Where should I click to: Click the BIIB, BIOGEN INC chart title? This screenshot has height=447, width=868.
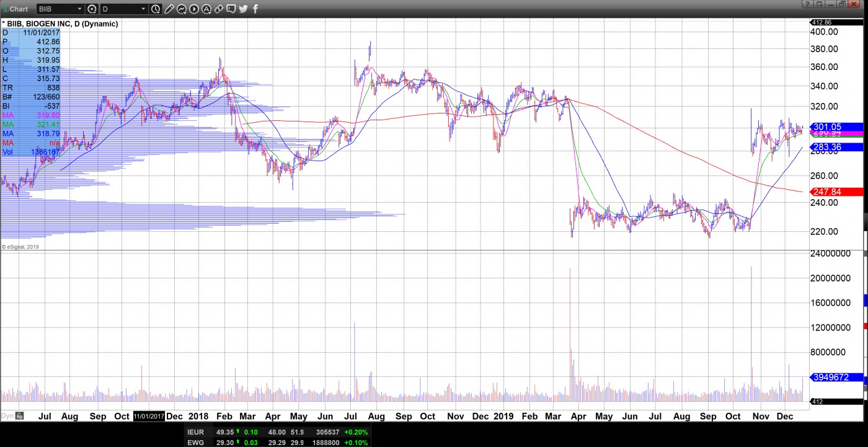coord(60,24)
